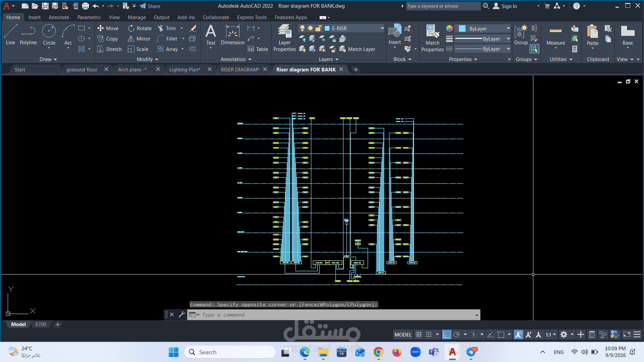
Task: Click the Paste icon
Action: (592, 32)
